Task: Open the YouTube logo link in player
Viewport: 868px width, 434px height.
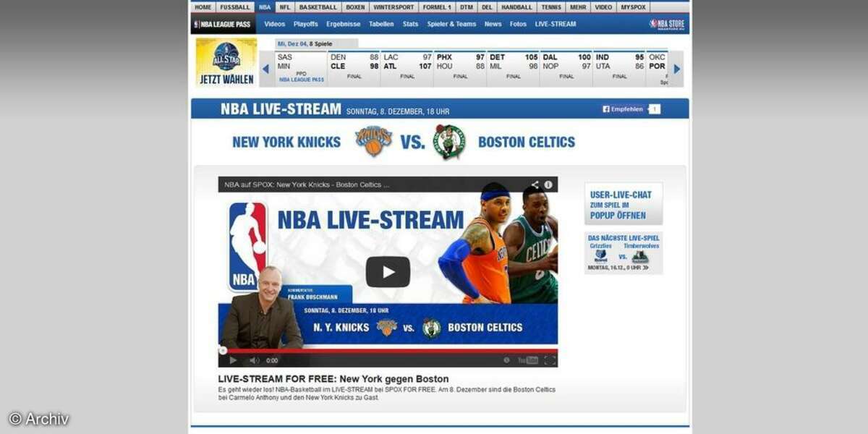Action: point(527,360)
